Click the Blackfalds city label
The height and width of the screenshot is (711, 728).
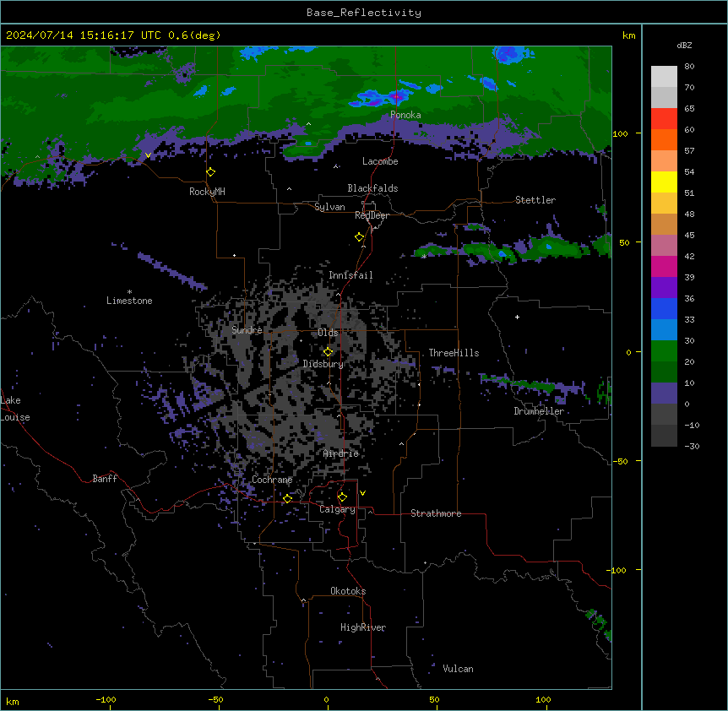(x=372, y=188)
